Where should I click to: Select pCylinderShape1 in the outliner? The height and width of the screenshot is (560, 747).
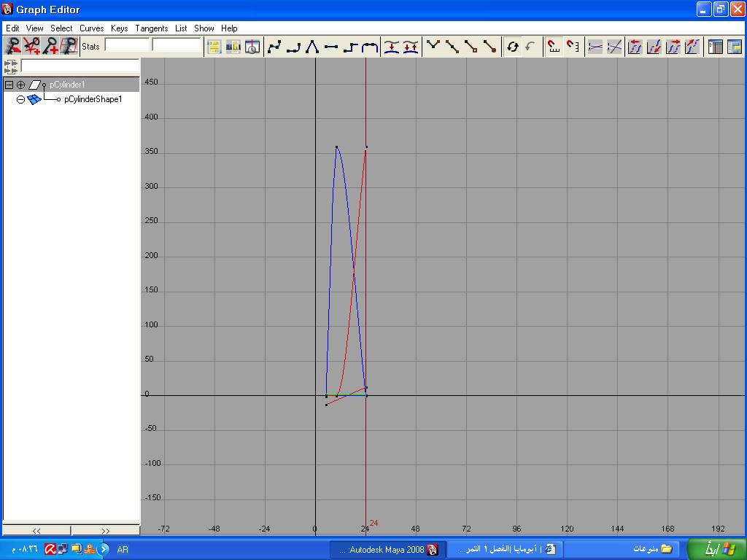click(x=93, y=99)
